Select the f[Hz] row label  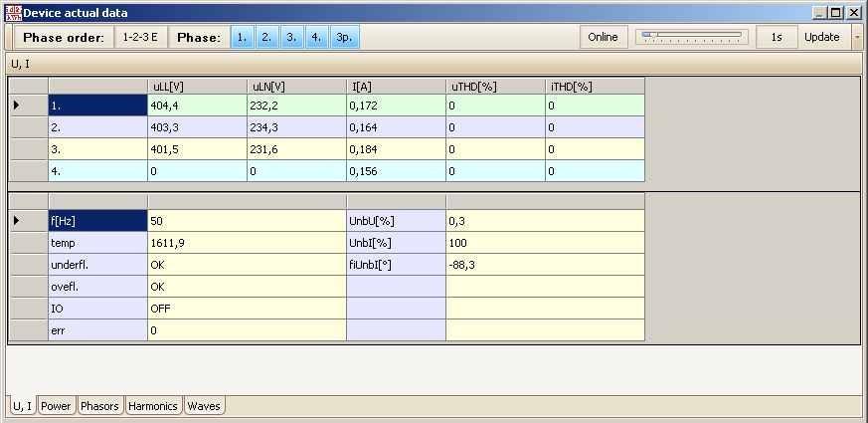97,221
